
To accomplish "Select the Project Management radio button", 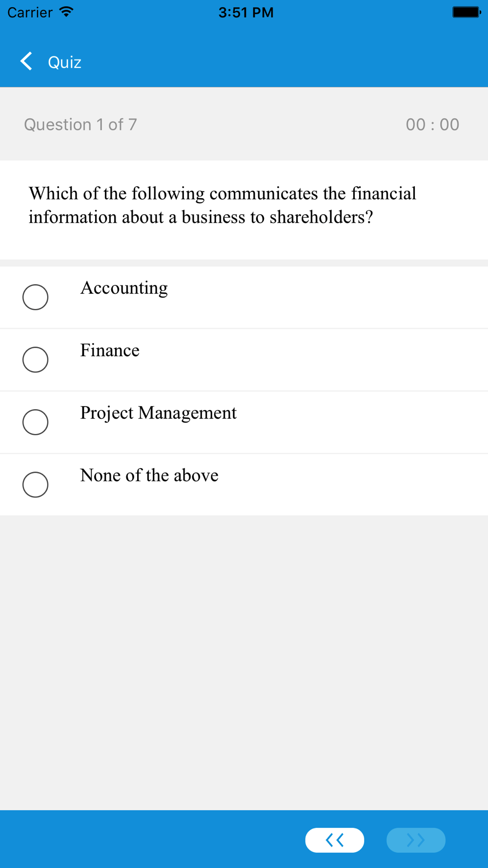I will click(x=35, y=422).
